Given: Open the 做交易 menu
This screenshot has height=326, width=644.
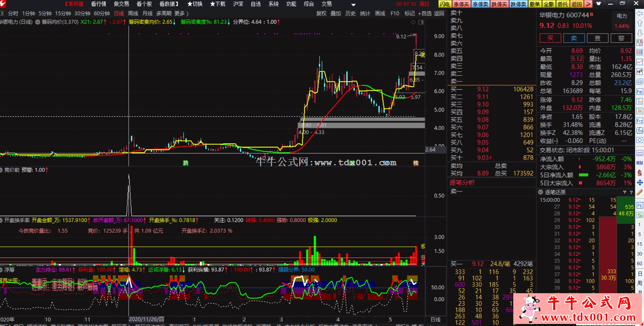Looking at the screenshot, I should coord(121,4).
